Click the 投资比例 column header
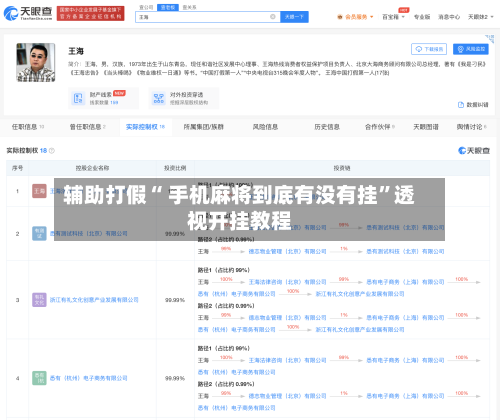 point(175,168)
